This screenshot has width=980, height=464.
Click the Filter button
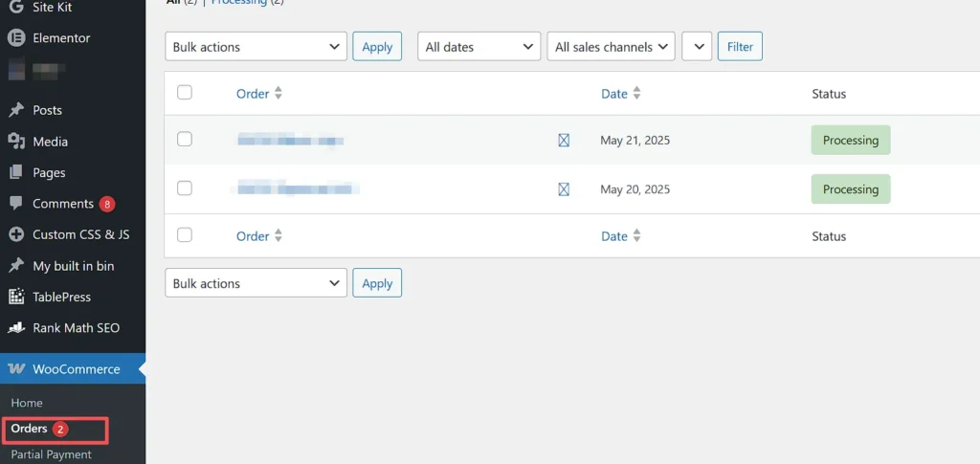[x=740, y=47]
